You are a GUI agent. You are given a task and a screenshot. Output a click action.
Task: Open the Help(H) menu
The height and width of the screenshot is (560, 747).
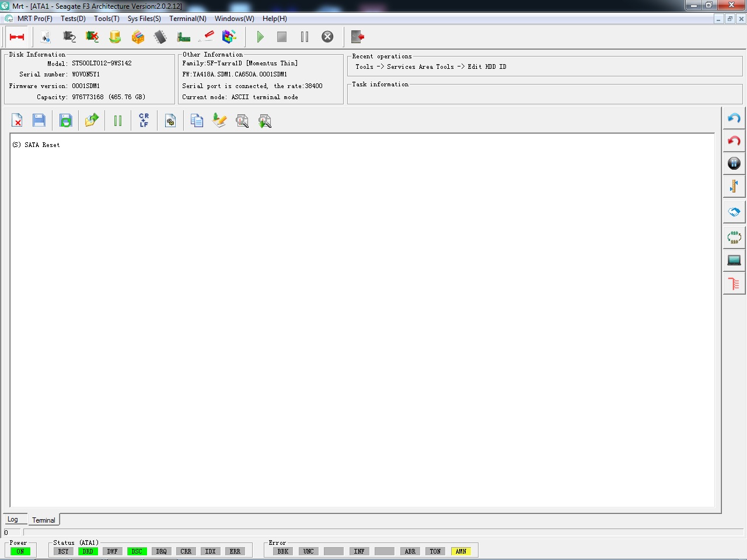[275, 19]
